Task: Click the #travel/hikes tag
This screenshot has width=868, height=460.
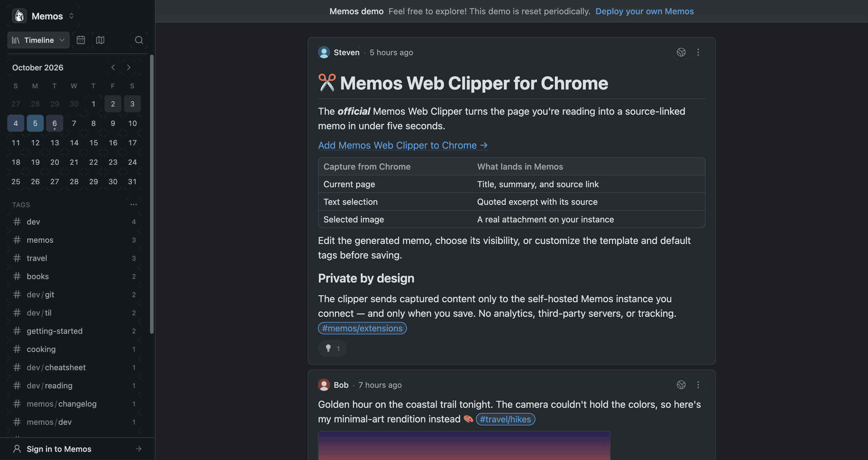Action: pyautogui.click(x=505, y=419)
